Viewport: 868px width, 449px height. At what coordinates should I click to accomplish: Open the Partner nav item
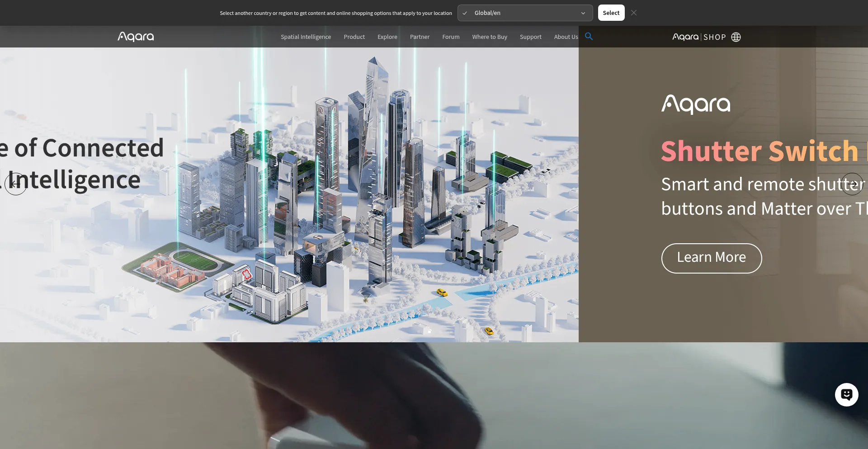pyautogui.click(x=420, y=37)
